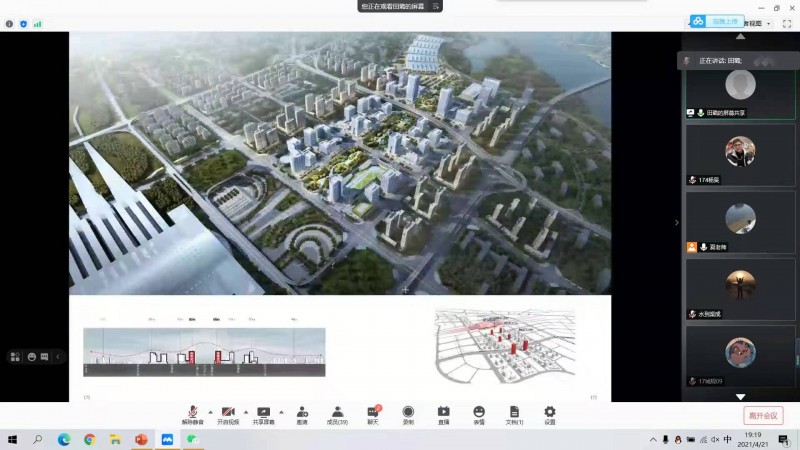Open the 直播 live stream option
This screenshot has width=800, height=450.
(443, 413)
